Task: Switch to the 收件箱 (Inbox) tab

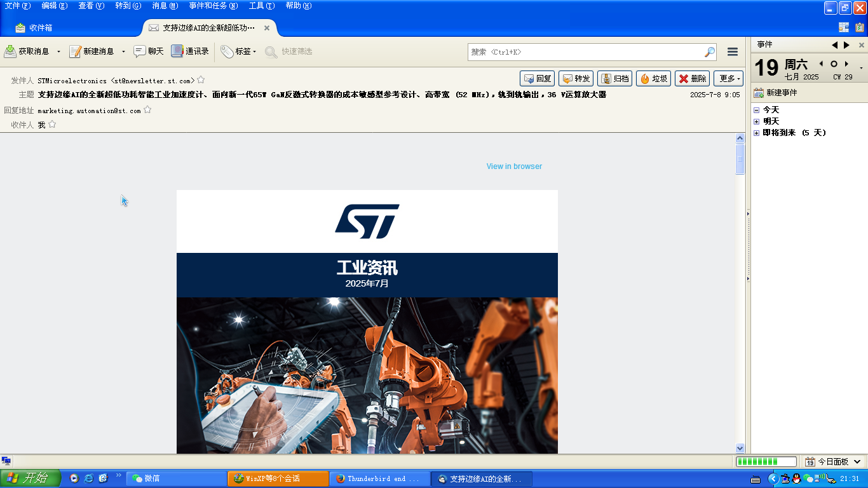Action: click(x=34, y=28)
